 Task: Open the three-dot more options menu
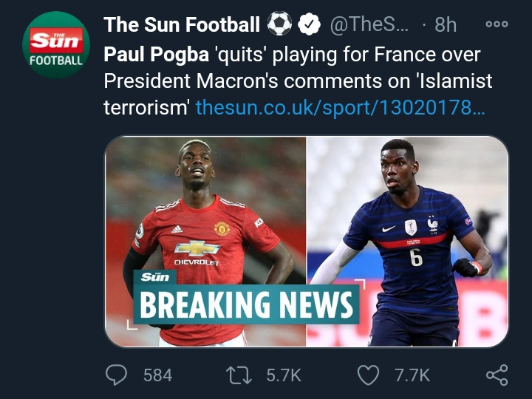(497, 24)
